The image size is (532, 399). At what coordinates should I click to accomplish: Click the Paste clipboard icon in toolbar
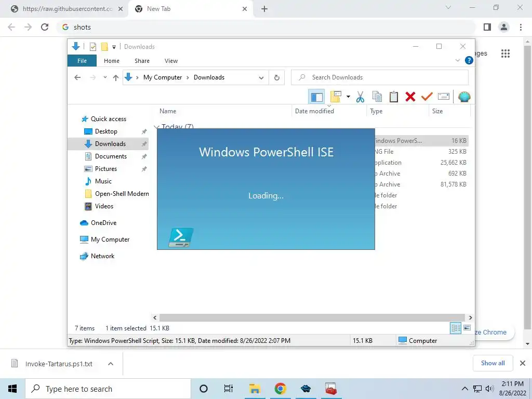(394, 97)
